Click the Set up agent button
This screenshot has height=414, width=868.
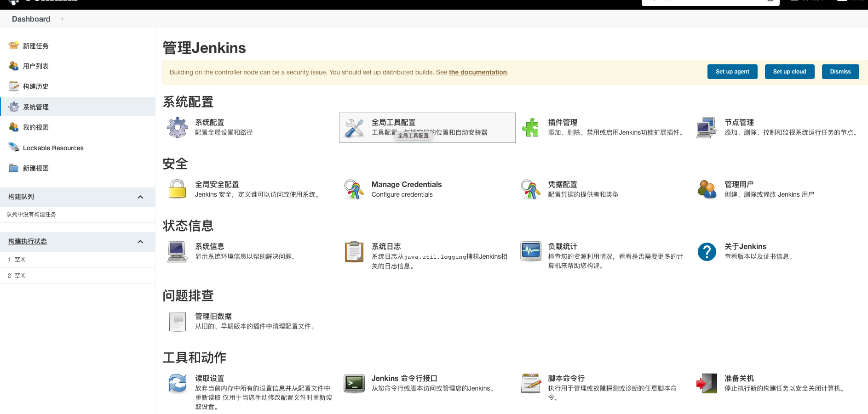(732, 72)
